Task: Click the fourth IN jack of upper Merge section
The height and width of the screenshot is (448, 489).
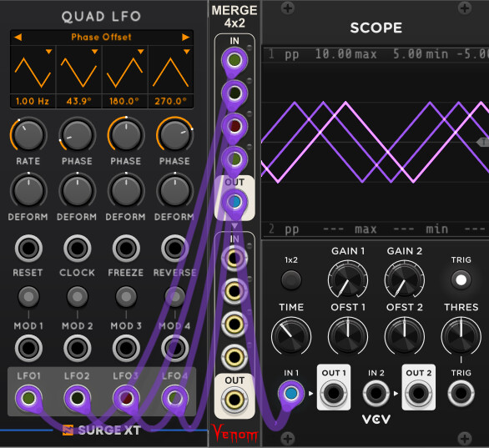Action: 234,159
